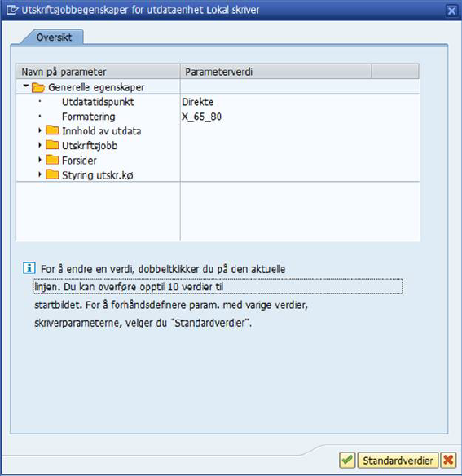The image size is (462, 476).
Task: Click the Utskriftsjobb folder icon
Action: (52, 145)
